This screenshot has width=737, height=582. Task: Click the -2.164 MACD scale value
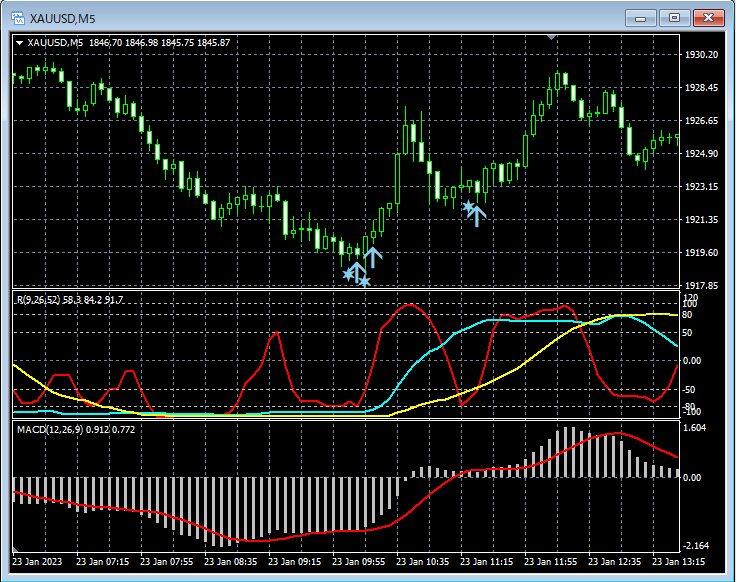tap(696, 546)
